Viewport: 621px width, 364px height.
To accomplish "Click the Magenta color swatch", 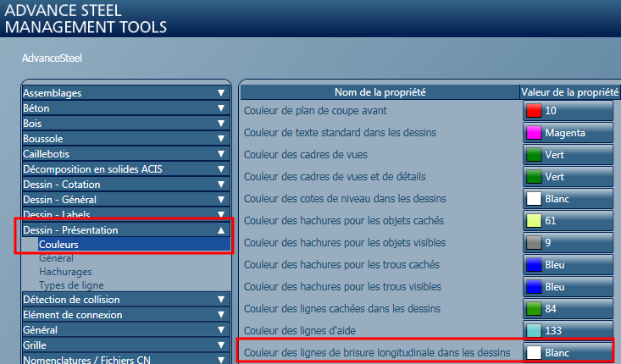I will click(534, 133).
